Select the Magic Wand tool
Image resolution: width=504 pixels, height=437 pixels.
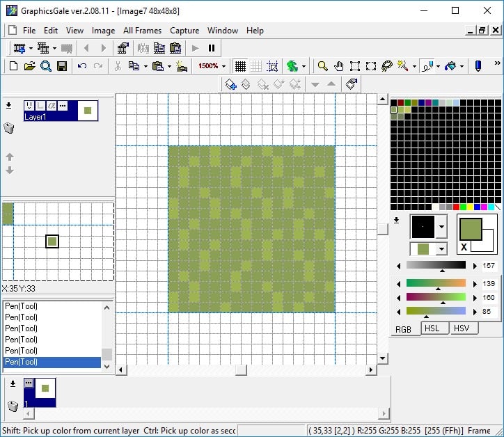[403, 66]
